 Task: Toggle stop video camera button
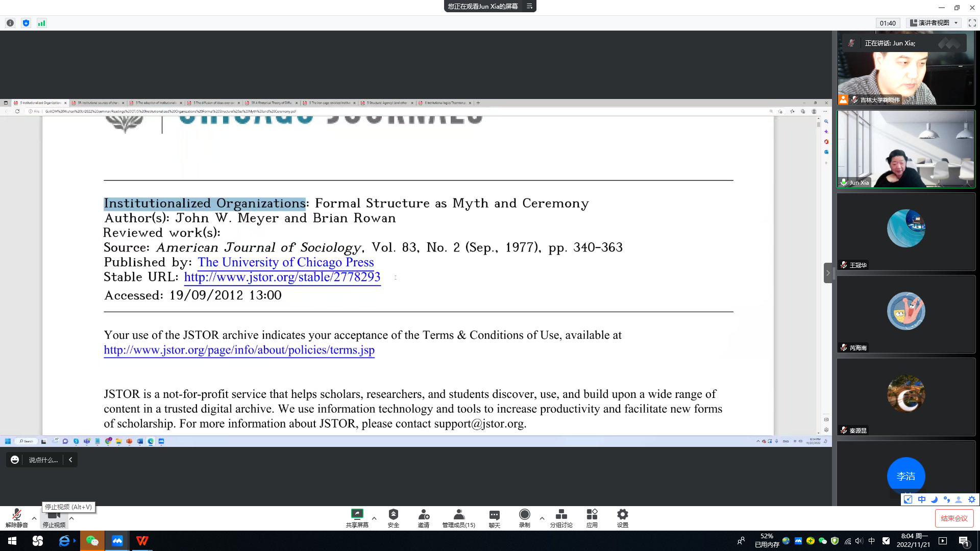pos(54,516)
